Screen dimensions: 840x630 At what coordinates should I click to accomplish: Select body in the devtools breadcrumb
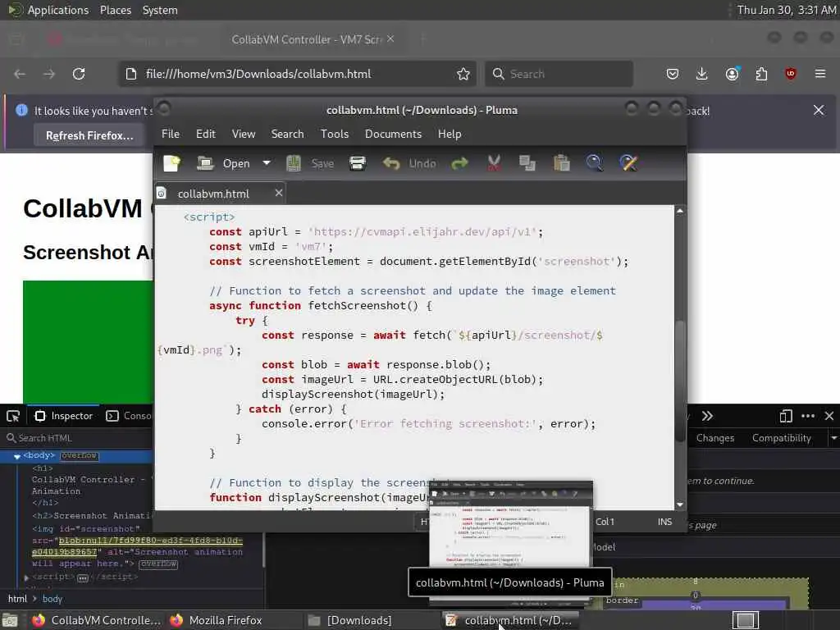(x=52, y=599)
